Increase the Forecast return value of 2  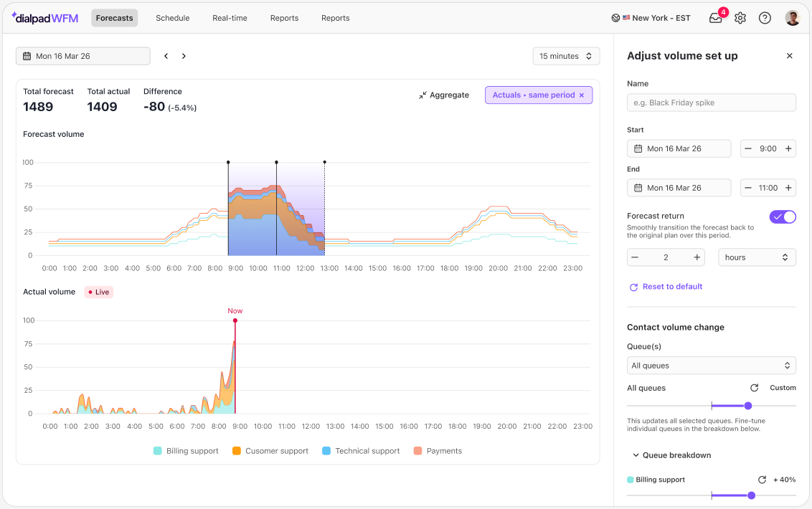pyautogui.click(x=697, y=257)
